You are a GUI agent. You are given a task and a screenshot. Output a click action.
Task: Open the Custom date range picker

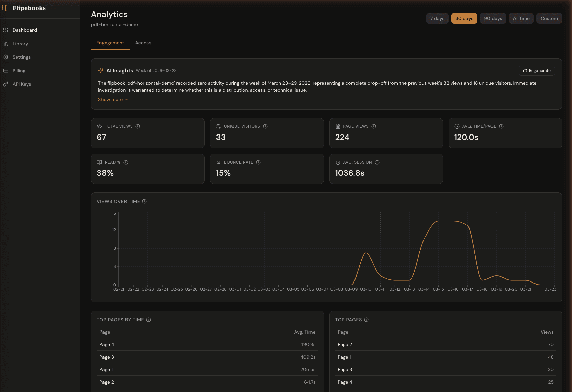pos(549,18)
